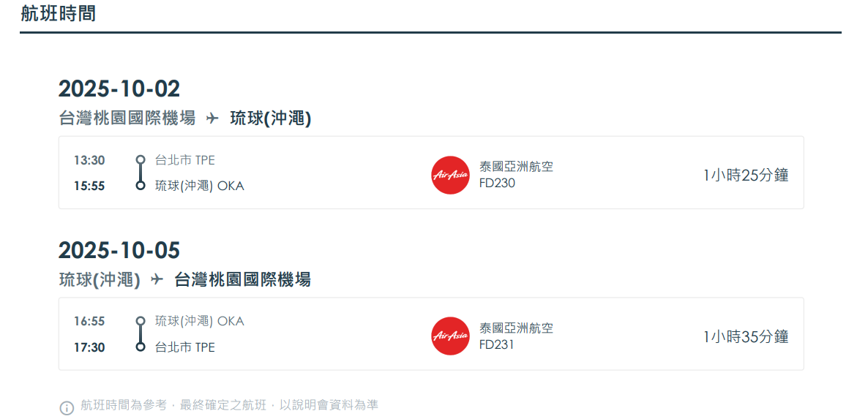This screenshot has width=868, height=419.
Task: Click the airplane icon in the outbound route heading
Action: tap(212, 118)
